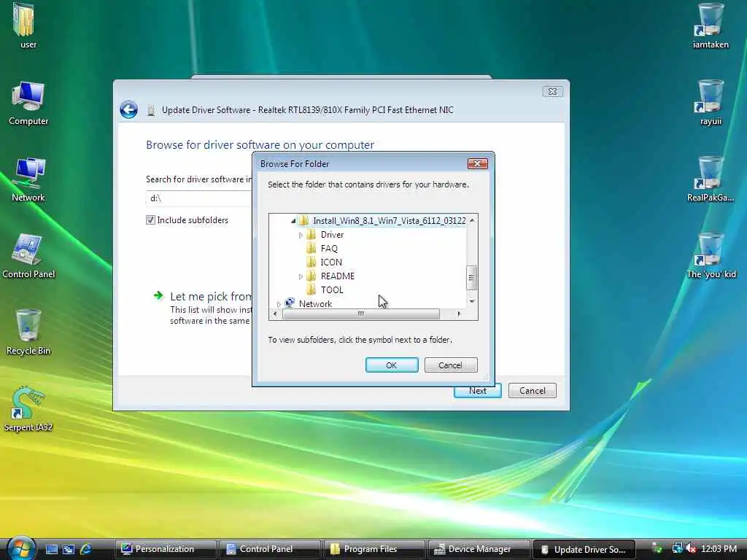Close the Browse For Folder dialog

[477, 164]
